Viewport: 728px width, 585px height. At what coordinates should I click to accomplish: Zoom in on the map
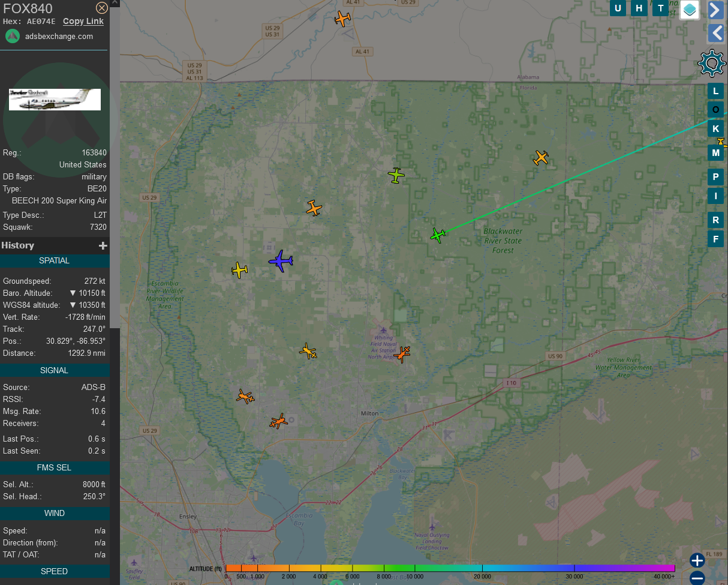tap(697, 560)
